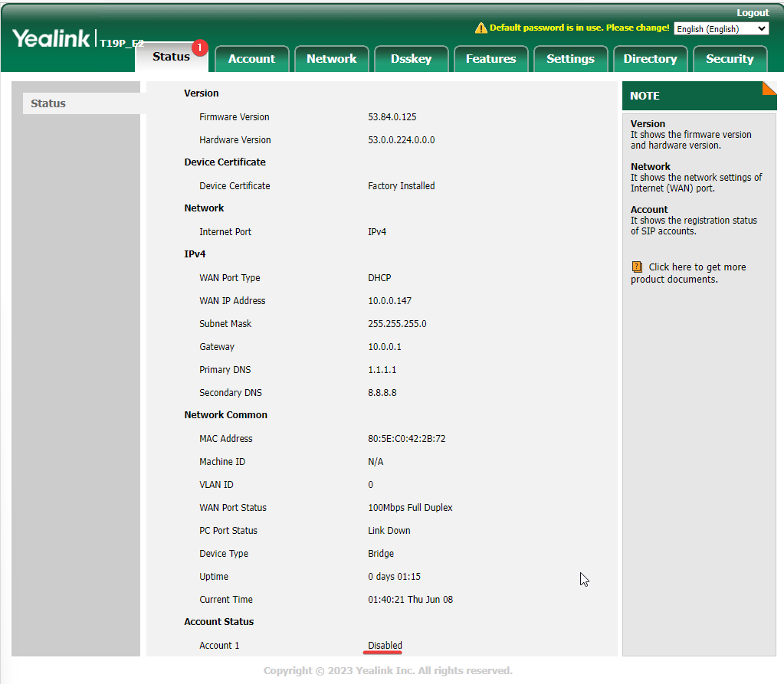Screen dimensions: 784x684
Task: Select the Status tab
Action: [171, 57]
